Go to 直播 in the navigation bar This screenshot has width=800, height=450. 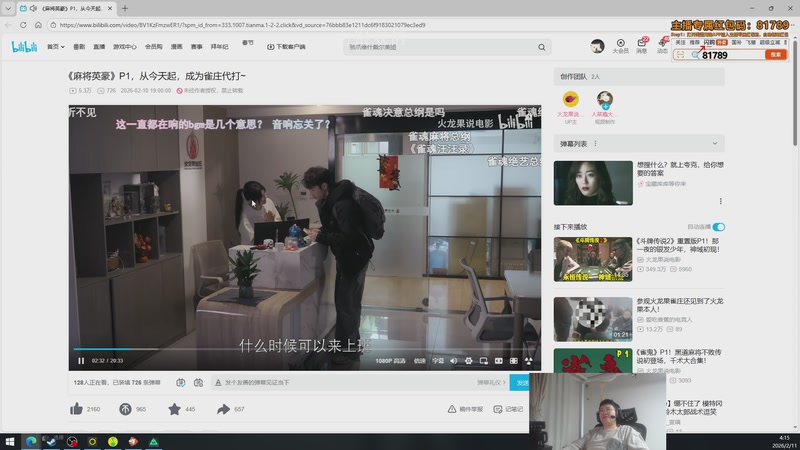99,47
